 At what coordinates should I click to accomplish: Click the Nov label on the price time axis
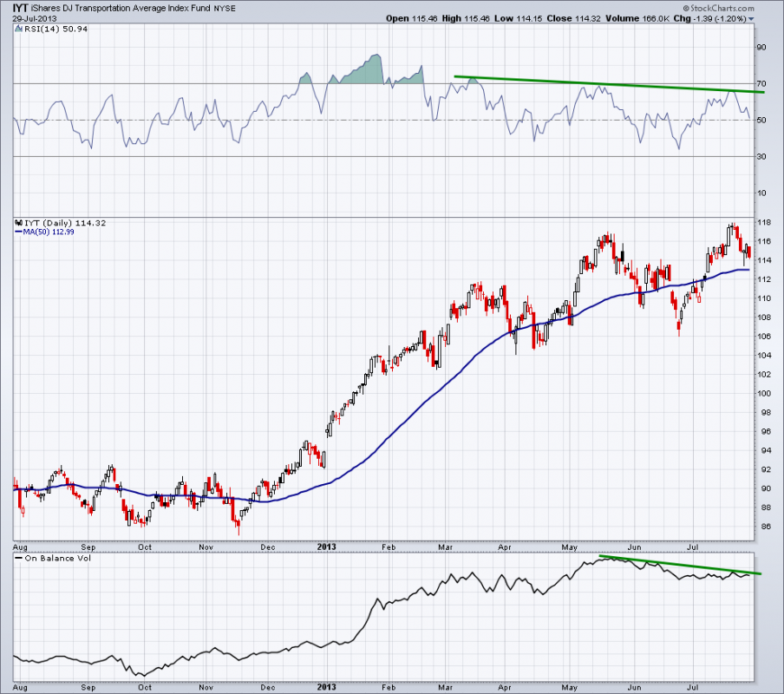point(206,547)
